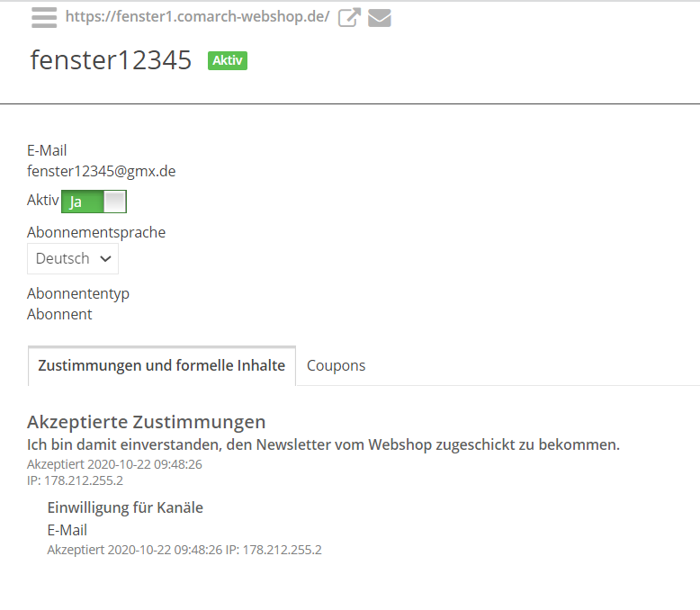This screenshot has height=610, width=700.
Task: Click the E-Mail channel entry under Kanäle
Action: pos(67,530)
